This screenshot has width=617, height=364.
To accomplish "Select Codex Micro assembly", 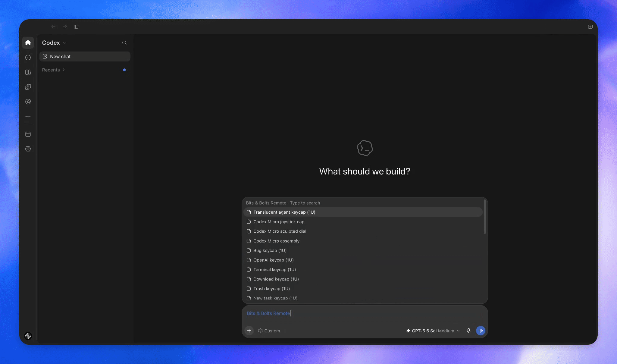I will click(363, 241).
